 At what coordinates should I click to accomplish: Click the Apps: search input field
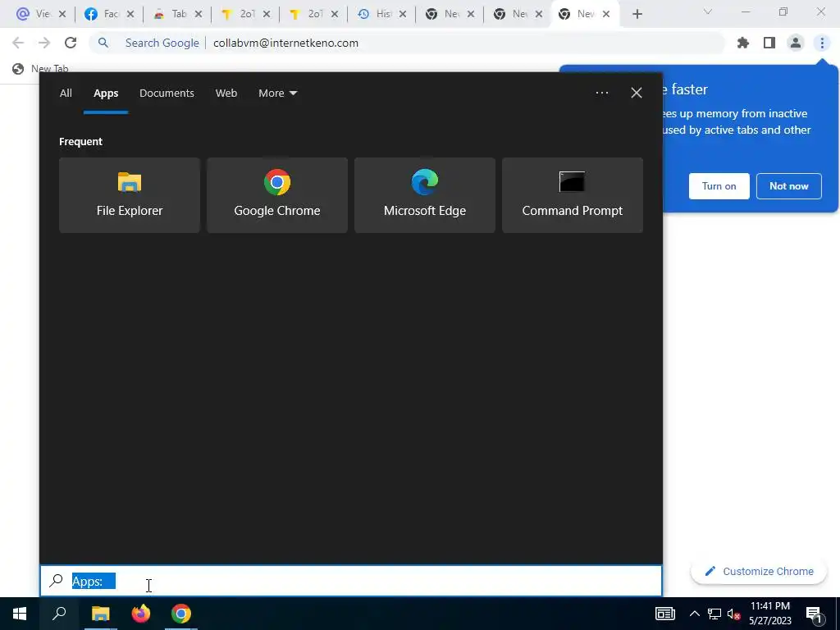(351, 581)
